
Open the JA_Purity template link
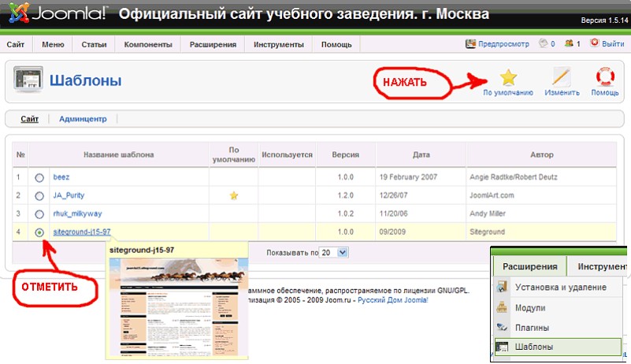pos(69,195)
